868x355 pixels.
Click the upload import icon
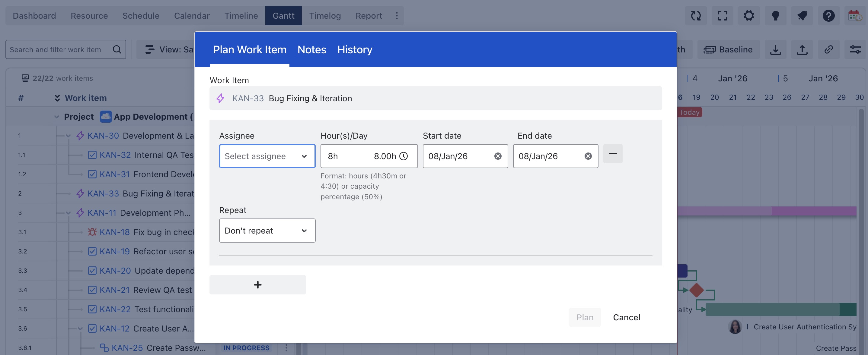coord(802,50)
